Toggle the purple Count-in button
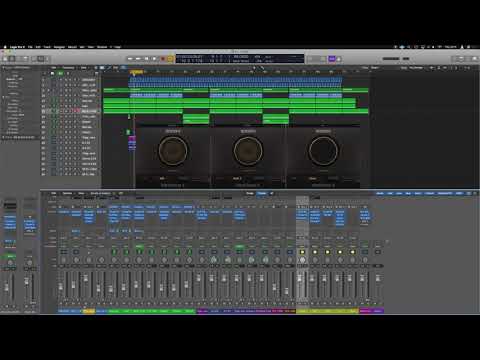 (x=332, y=59)
